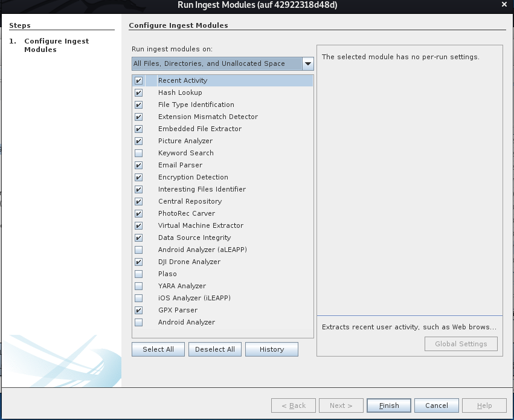Screen dimensions: 514x420
Task: Enable the Keyword Search module checkbox
Action: (139, 153)
